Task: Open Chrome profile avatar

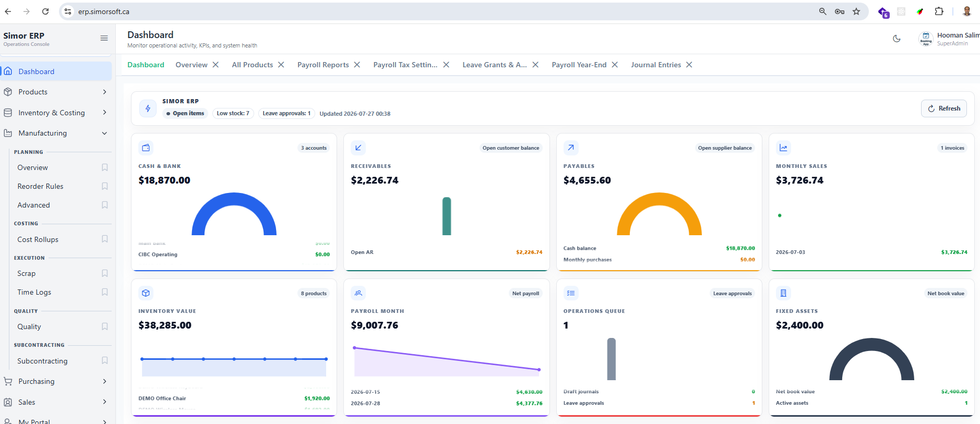Action: pyautogui.click(x=967, y=11)
